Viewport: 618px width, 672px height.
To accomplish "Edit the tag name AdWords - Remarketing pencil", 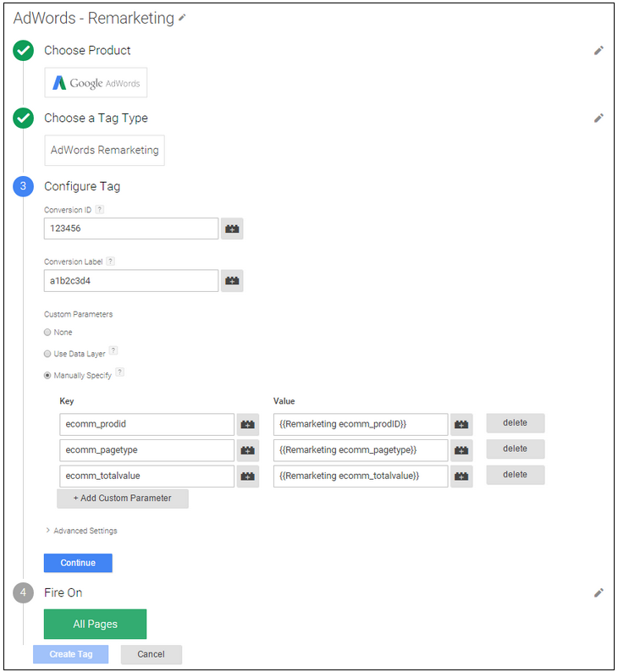I will (x=182, y=18).
